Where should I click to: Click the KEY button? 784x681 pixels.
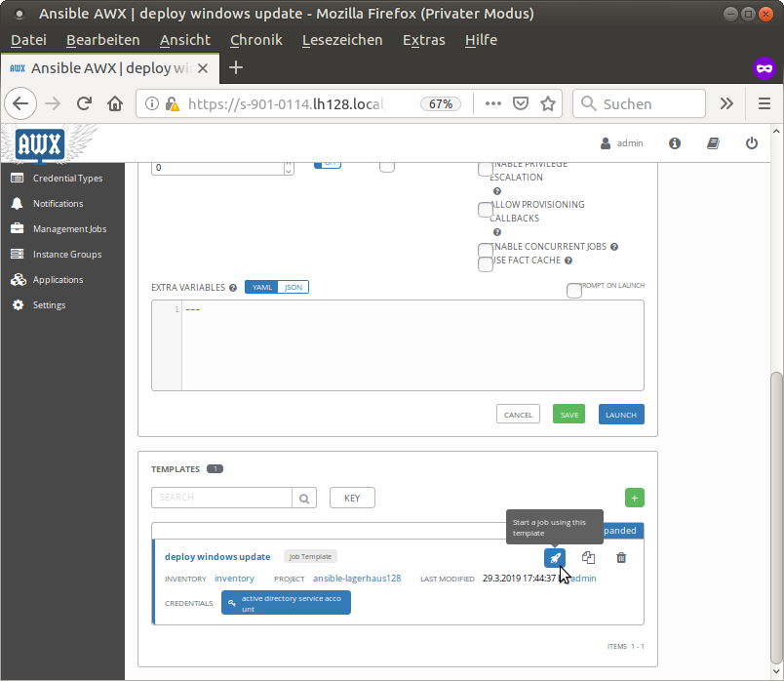352,498
